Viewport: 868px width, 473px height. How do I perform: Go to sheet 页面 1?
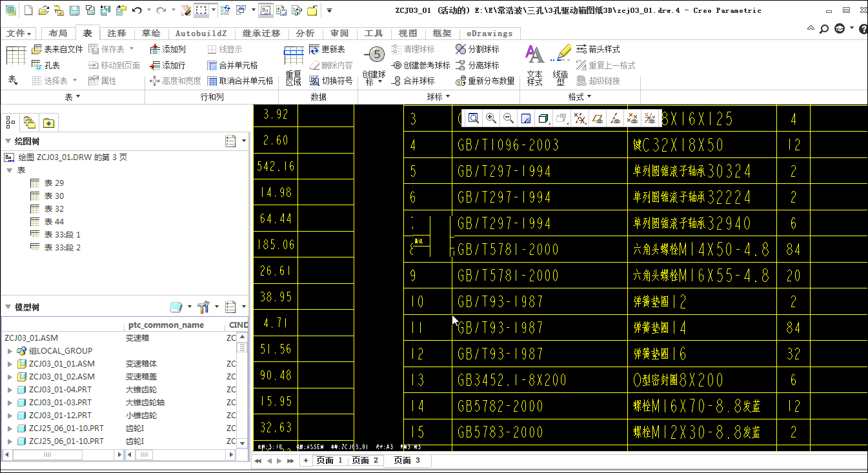pyautogui.click(x=330, y=461)
